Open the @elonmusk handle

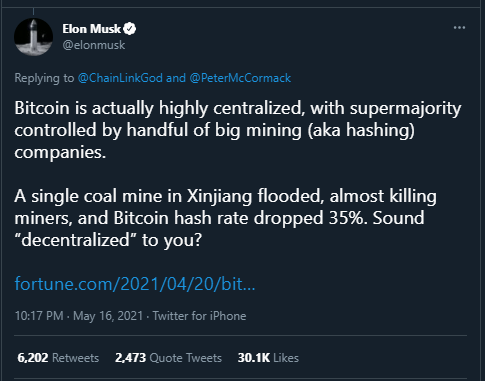pos(94,45)
